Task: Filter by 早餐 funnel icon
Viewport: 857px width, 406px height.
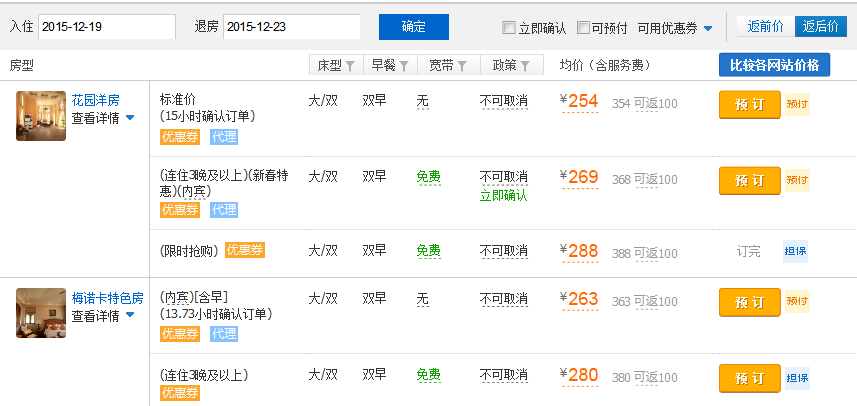Action: point(404,66)
